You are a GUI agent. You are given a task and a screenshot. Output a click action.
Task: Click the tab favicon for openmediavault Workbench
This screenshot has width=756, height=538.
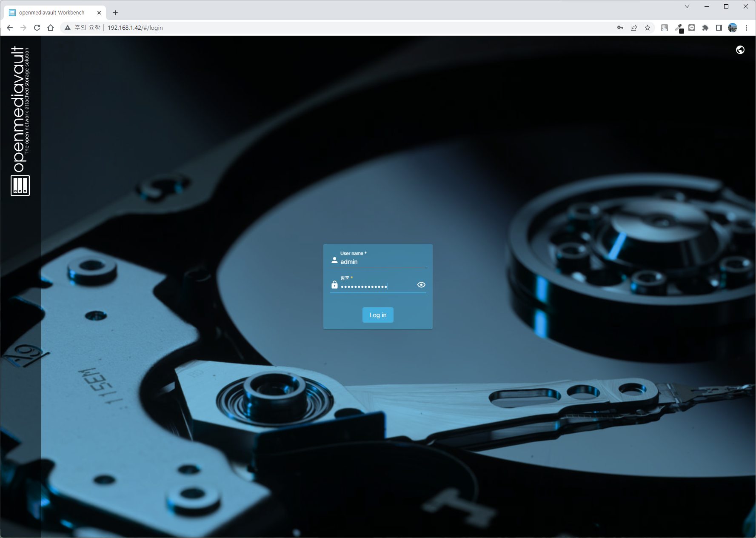tap(12, 13)
